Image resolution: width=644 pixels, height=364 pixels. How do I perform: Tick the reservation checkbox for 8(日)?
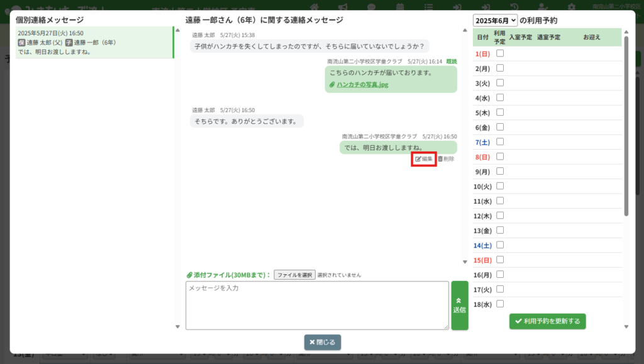(x=500, y=156)
